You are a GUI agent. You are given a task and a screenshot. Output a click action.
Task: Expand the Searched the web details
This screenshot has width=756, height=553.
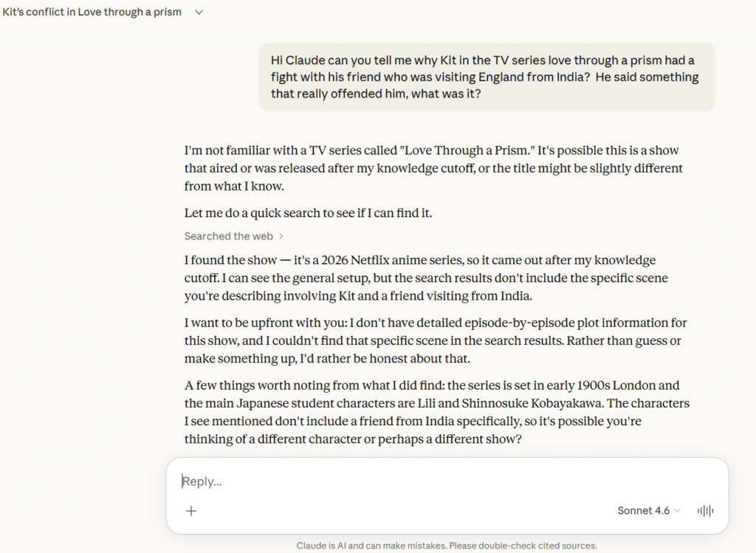point(229,236)
